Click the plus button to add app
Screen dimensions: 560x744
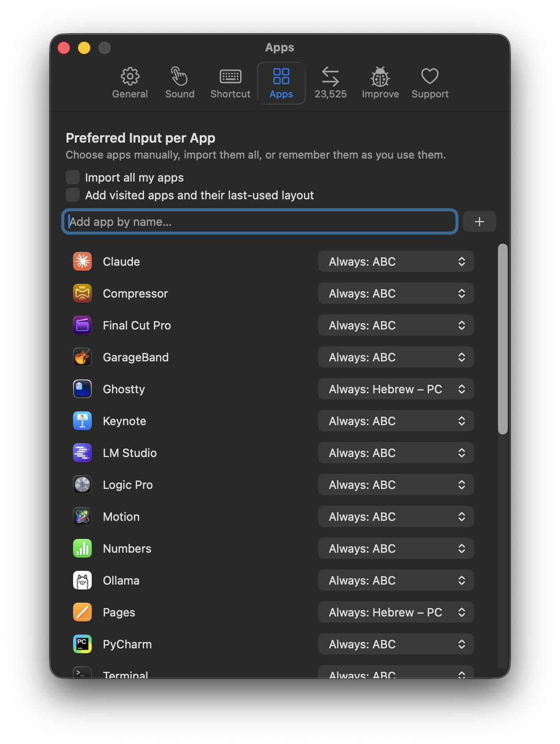pyautogui.click(x=479, y=221)
